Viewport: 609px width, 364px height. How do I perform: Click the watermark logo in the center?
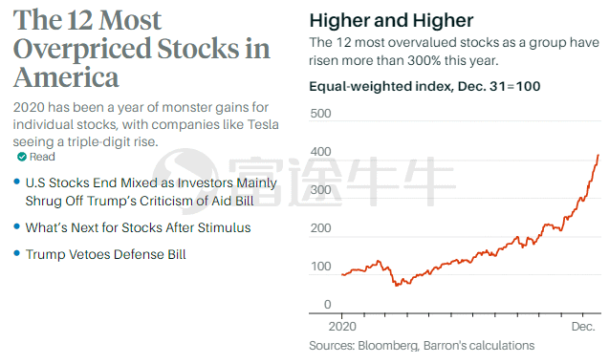click(187, 182)
